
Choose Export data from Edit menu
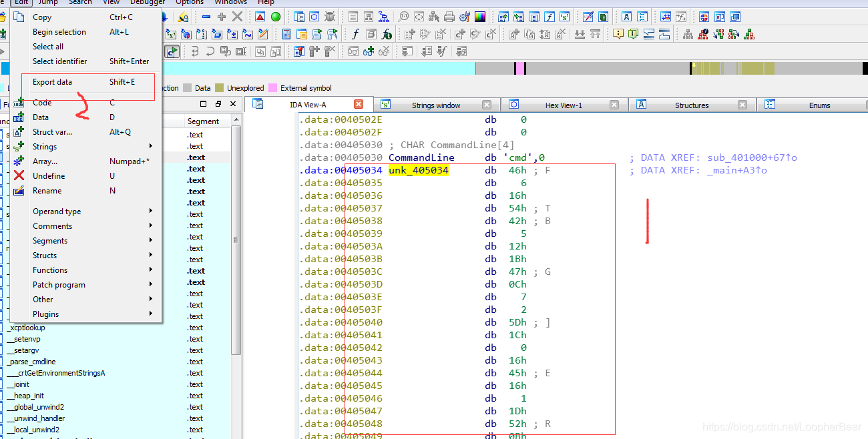86,82
